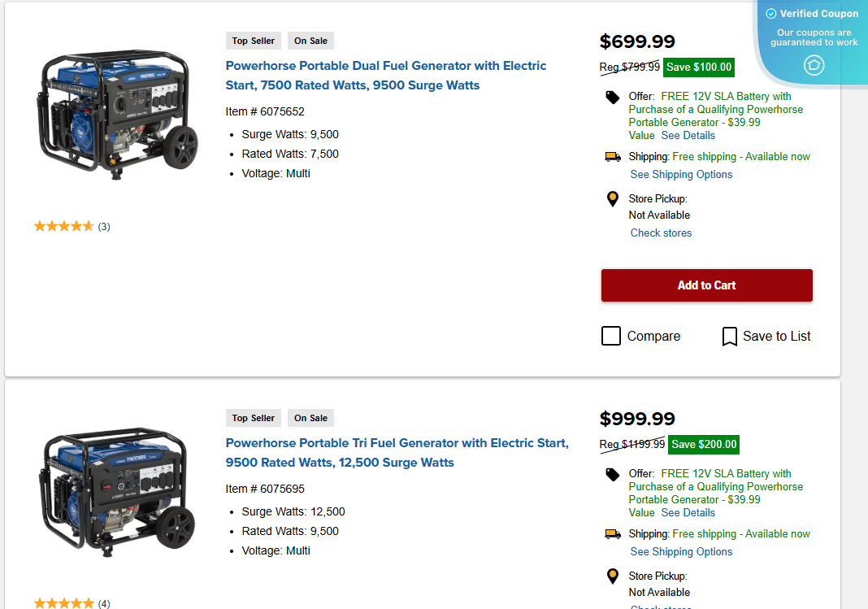
Task: Expand See Shipping Options for the dual fuel generator
Action: [x=681, y=174]
